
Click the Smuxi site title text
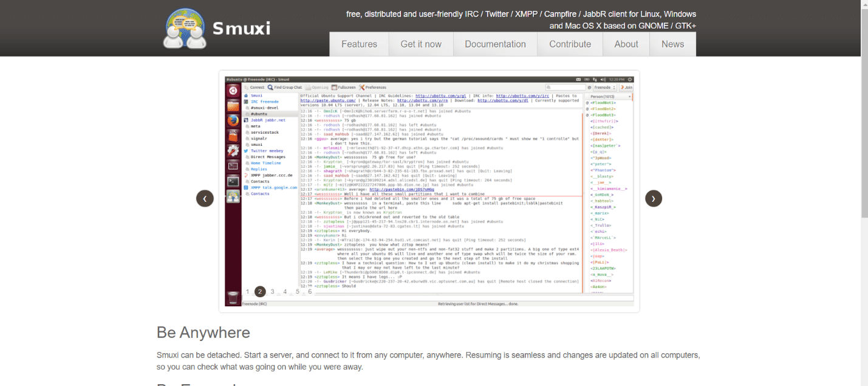(x=241, y=29)
